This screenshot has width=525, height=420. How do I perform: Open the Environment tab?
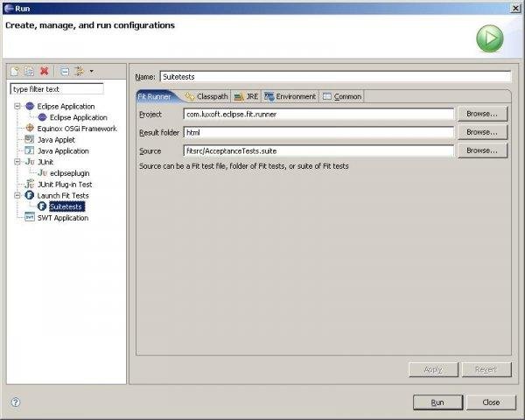coord(290,96)
